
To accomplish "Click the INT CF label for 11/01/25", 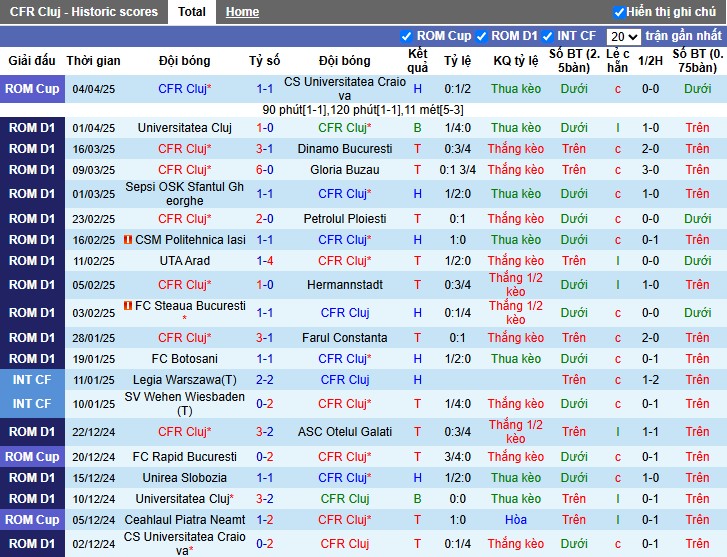I will click(x=32, y=379).
